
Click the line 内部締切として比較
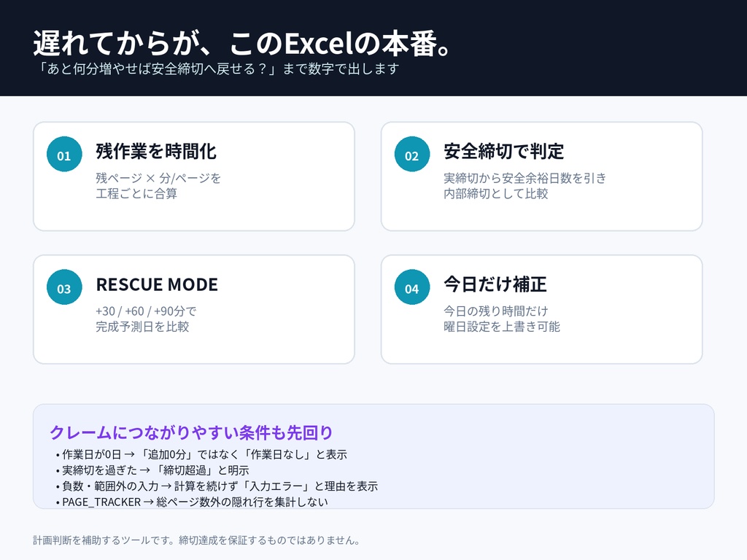click(x=496, y=193)
